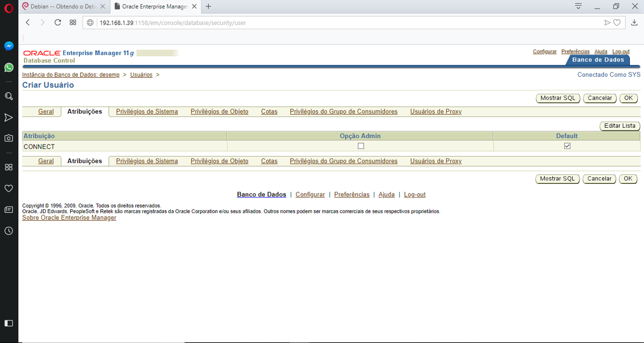Click the footer Banco de Dados link
The image size is (644, 343).
[x=261, y=194]
